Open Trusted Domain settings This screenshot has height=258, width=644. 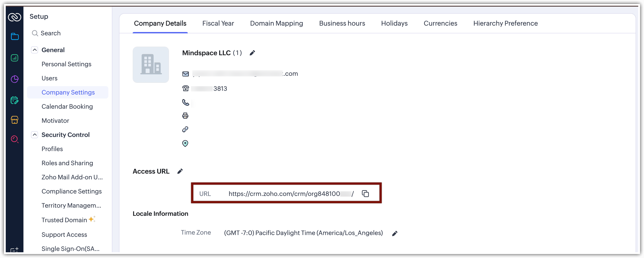64,220
